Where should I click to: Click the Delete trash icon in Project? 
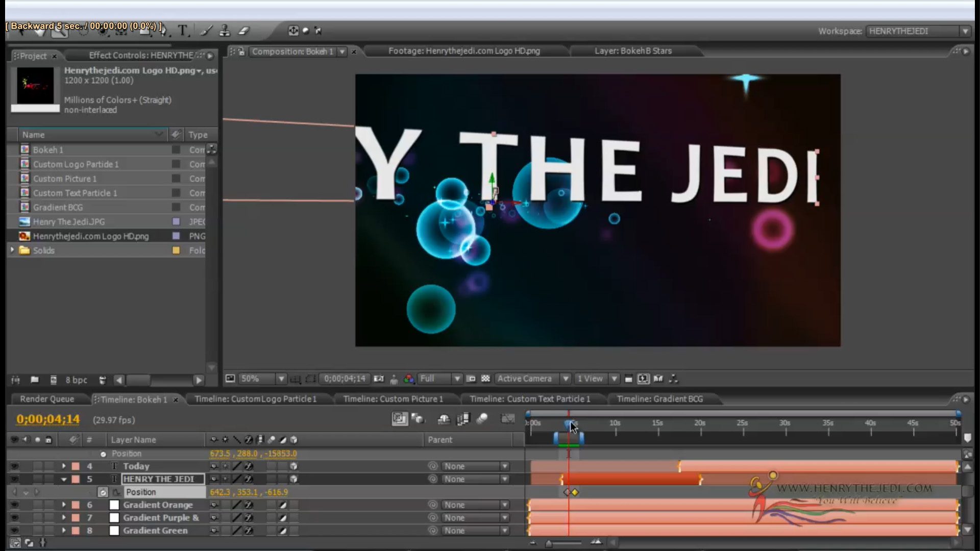(x=102, y=380)
